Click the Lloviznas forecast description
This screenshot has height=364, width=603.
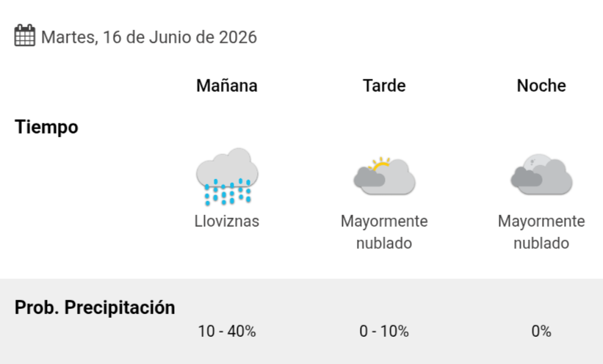(227, 221)
